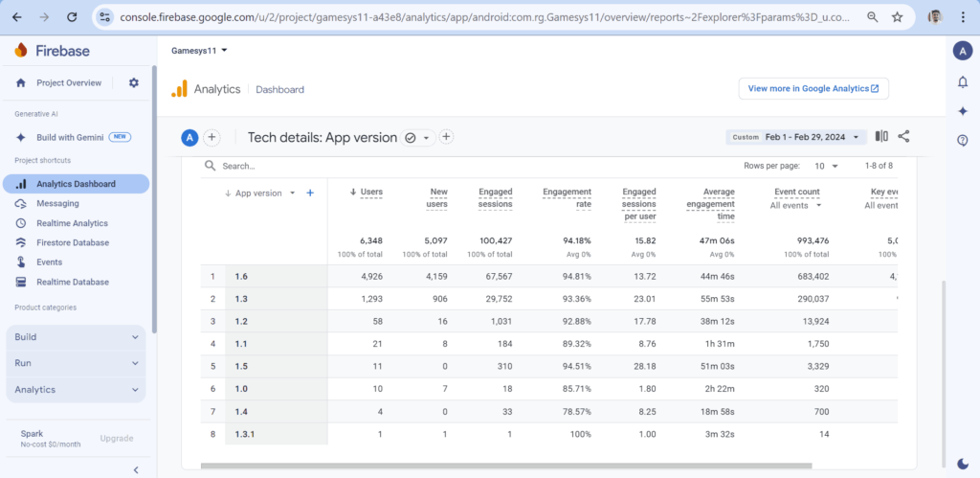Screen dimensions: 980x478
Task: Collapse the sidebar with the chevron arrow
Action: coord(135,469)
